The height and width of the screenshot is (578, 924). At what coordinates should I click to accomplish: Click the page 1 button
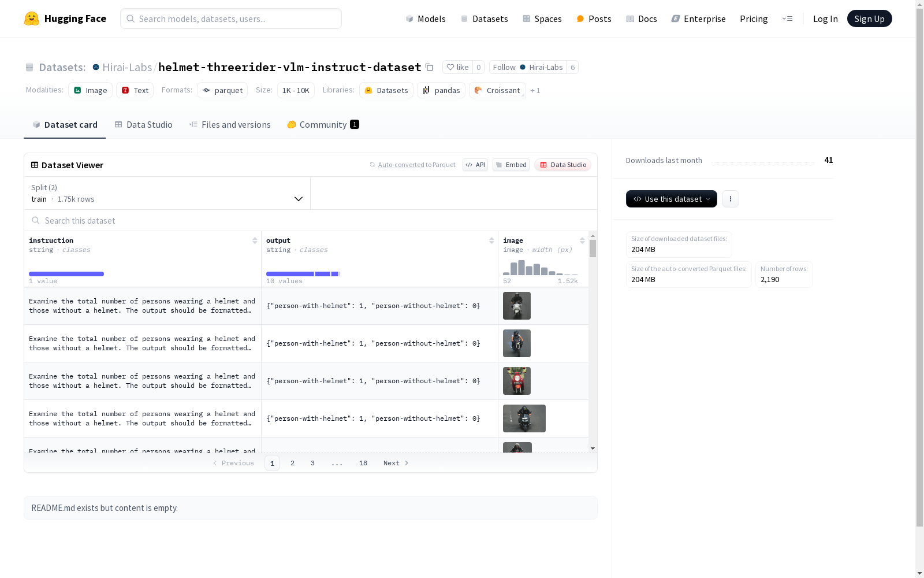tap(273, 463)
